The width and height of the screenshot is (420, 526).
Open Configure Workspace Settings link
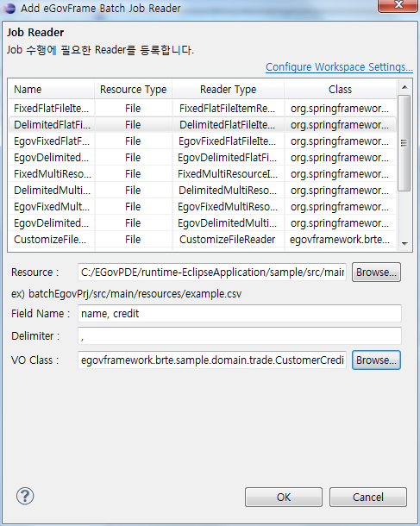pos(339,67)
